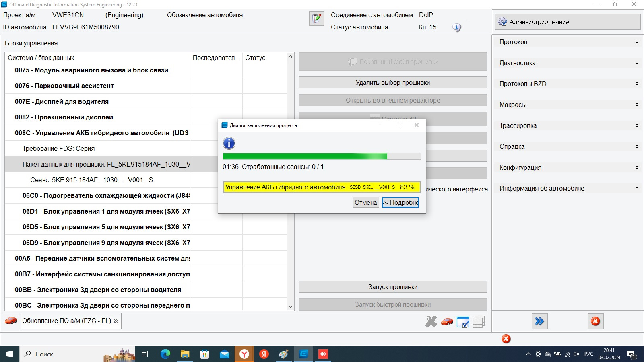Screen dimensions: 644x362
Task: Open the red arrow app in taskbar
Action: click(323, 354)
